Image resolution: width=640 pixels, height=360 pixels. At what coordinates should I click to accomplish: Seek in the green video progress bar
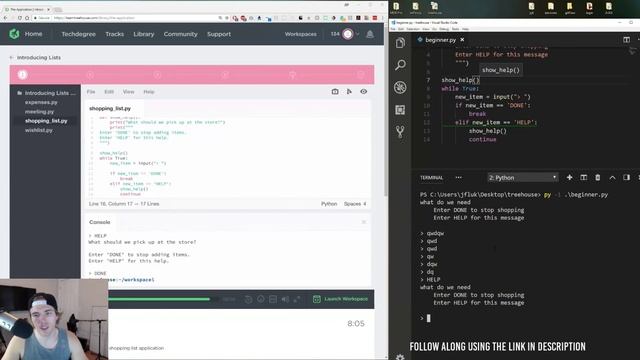pos(159,299)
